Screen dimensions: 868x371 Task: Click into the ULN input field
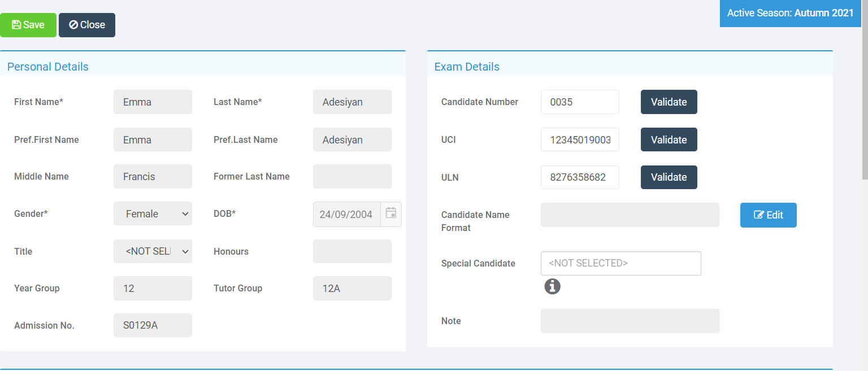pos(580,177)
